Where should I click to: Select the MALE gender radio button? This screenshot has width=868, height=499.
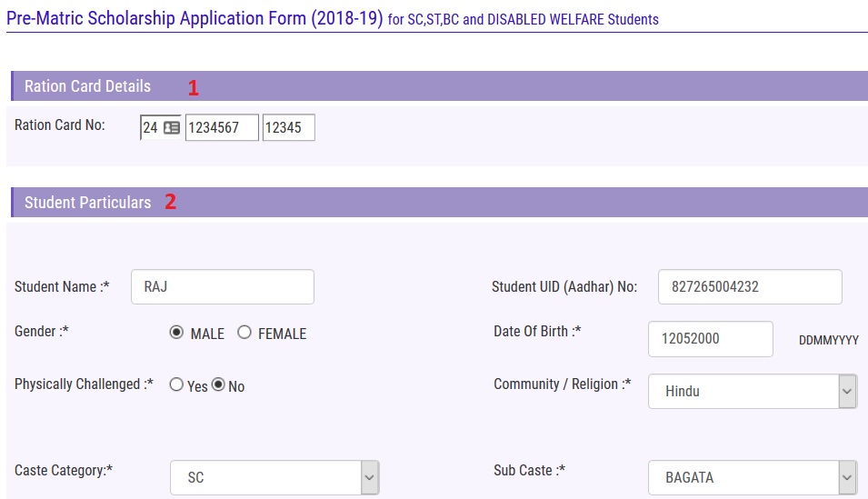(x=176, y=333)
